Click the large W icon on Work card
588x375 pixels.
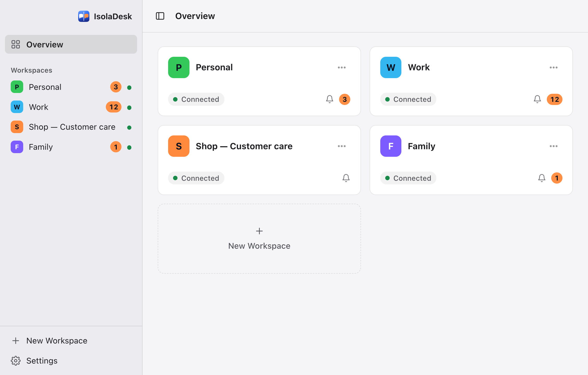(391, 67)
